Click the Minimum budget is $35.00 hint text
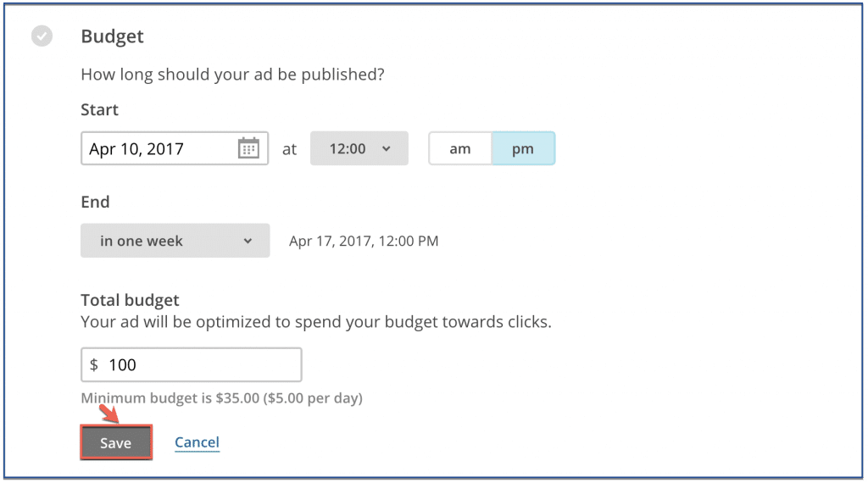 point(221,397)
